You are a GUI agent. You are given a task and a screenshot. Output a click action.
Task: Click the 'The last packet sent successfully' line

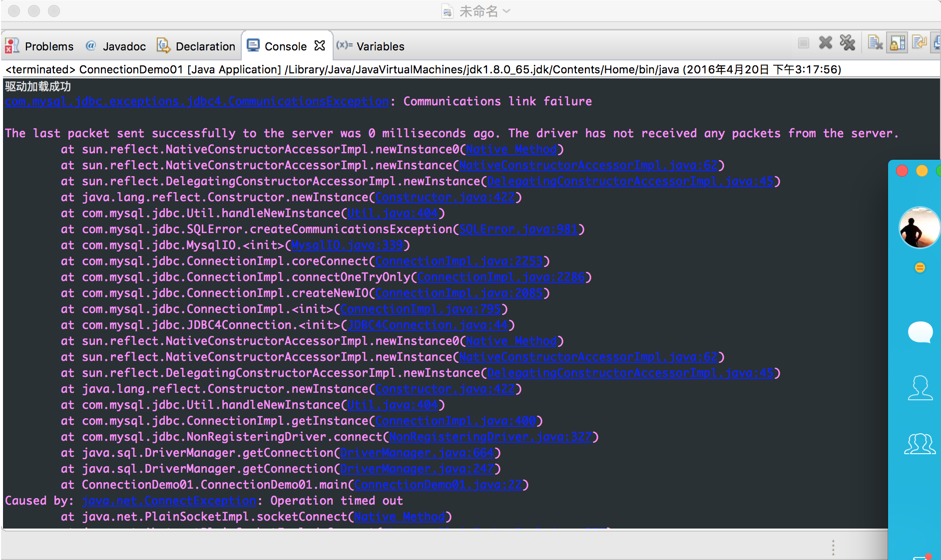click(452, 134)
